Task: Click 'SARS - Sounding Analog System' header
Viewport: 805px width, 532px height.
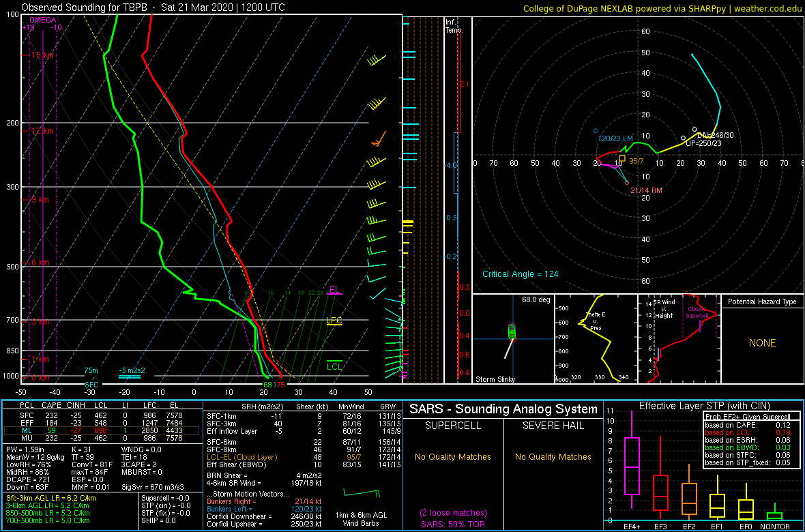Action: coord(503,409)
